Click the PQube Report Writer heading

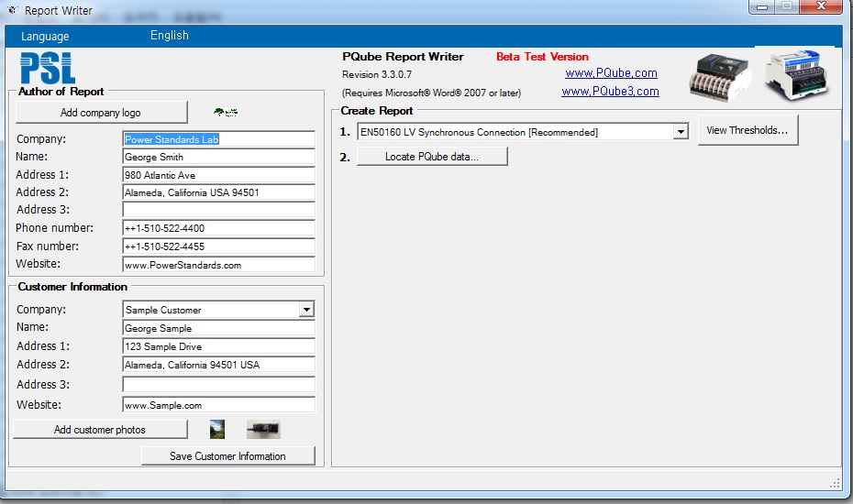[x=403, y=57]
